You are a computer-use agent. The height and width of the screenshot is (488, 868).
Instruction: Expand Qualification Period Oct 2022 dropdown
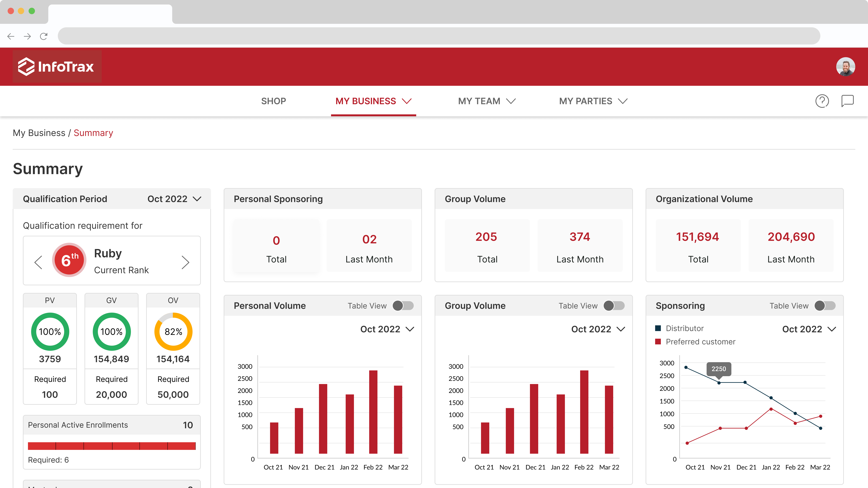click(x=174, y=199)
